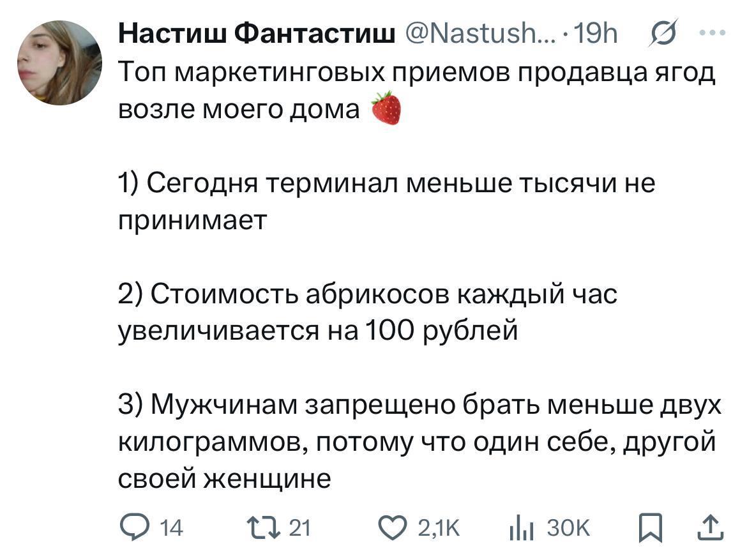Open the Настиш Фантастиш display name
This screenshot has width=747, height=560.
257,34
